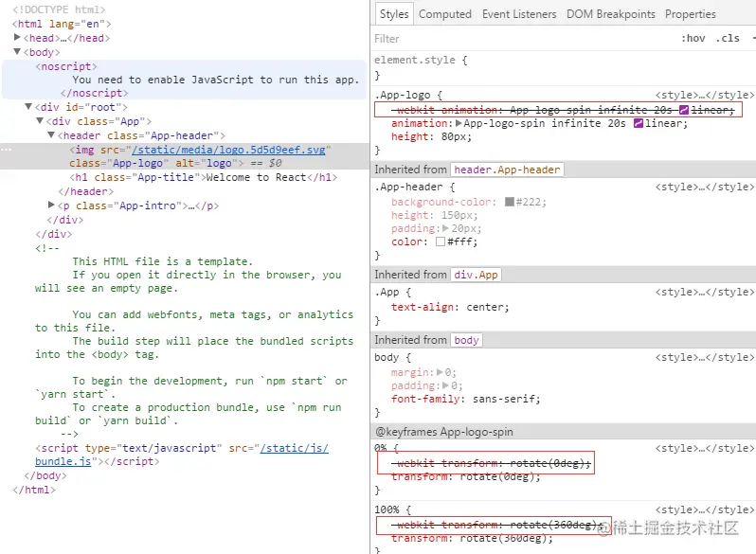
Task: Open the Event Listeners tab
Action: point(519,14)
